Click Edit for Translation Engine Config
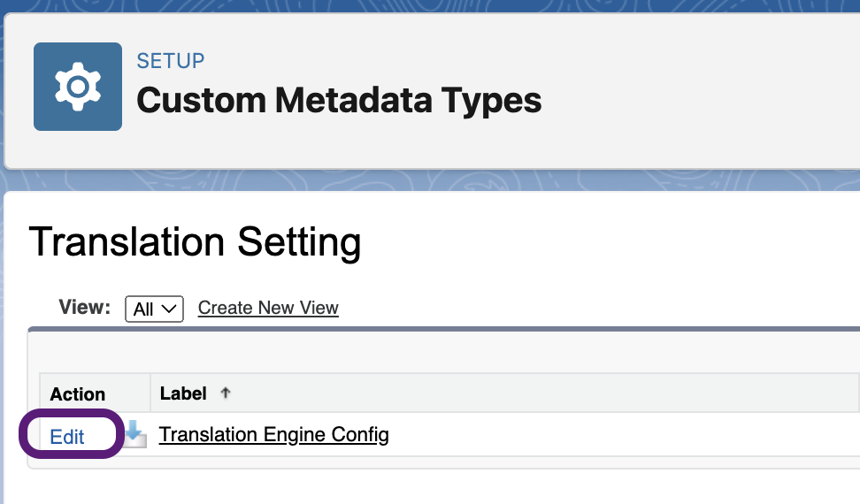This screenshot has width=860, height=504. pyautogui.click(x=67, y=437)
